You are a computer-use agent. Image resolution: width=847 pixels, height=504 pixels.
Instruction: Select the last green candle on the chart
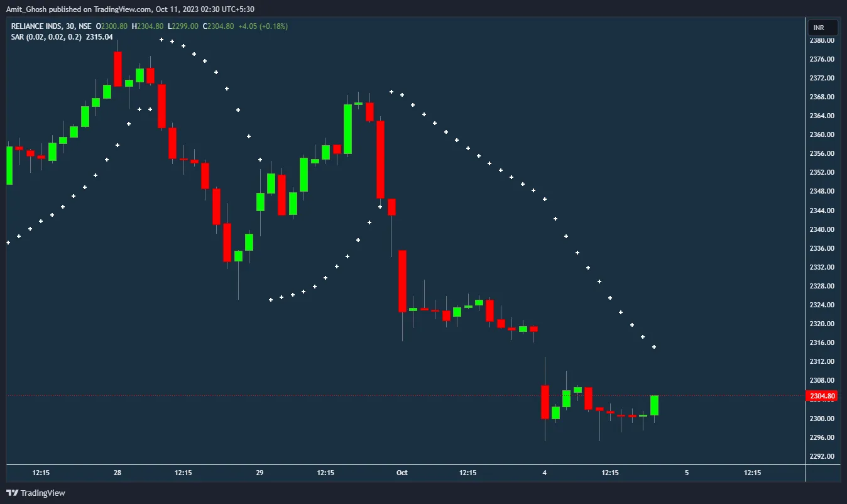(654, 405)
